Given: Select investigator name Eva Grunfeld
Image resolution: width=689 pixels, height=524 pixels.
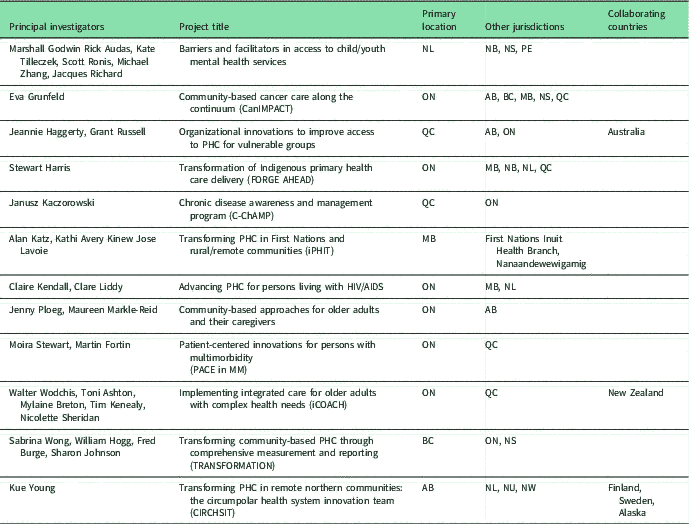Looking at the screenshot, I should point(37,97).
